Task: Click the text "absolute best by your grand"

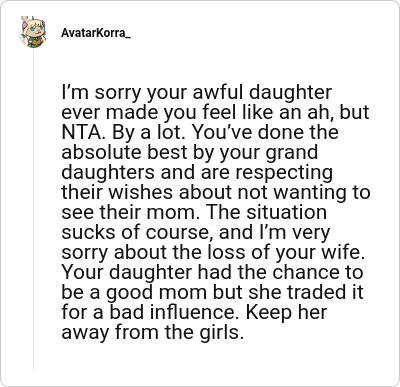Action: coord(189,153)
